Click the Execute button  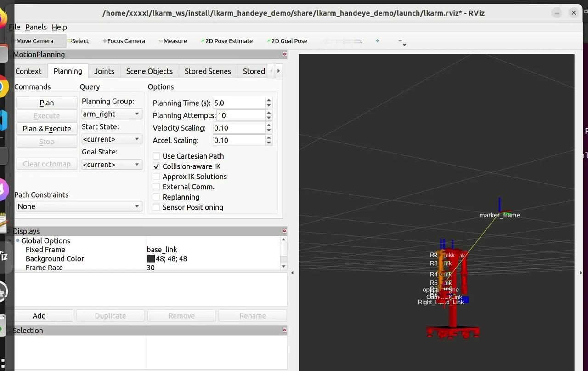[46, 116]
